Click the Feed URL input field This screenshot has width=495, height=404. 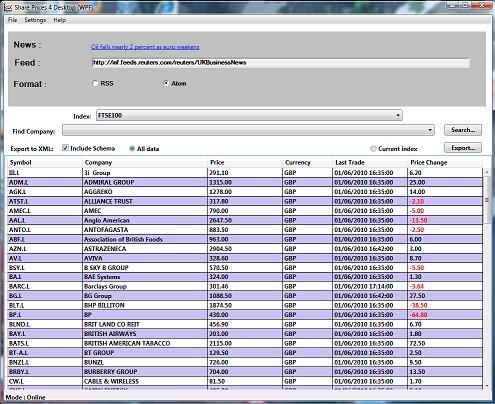pyautogui.click(x=281, y=63)
